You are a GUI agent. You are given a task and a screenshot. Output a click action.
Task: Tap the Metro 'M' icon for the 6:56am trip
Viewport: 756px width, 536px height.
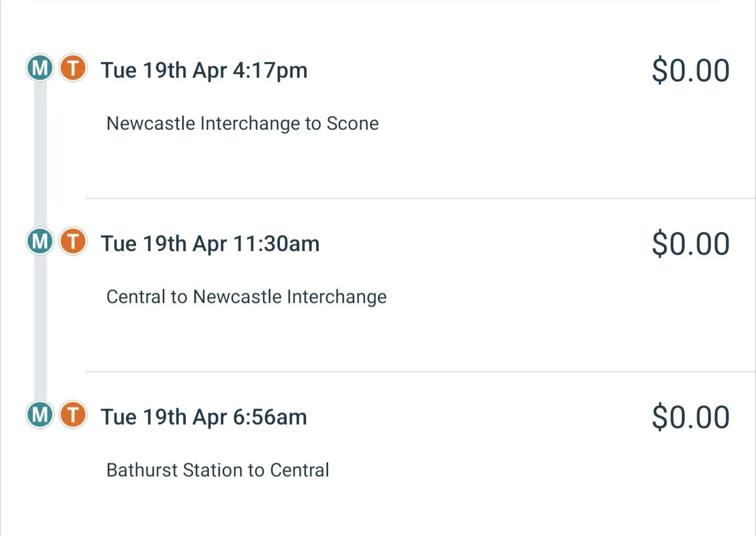click(x=40, y=415)
